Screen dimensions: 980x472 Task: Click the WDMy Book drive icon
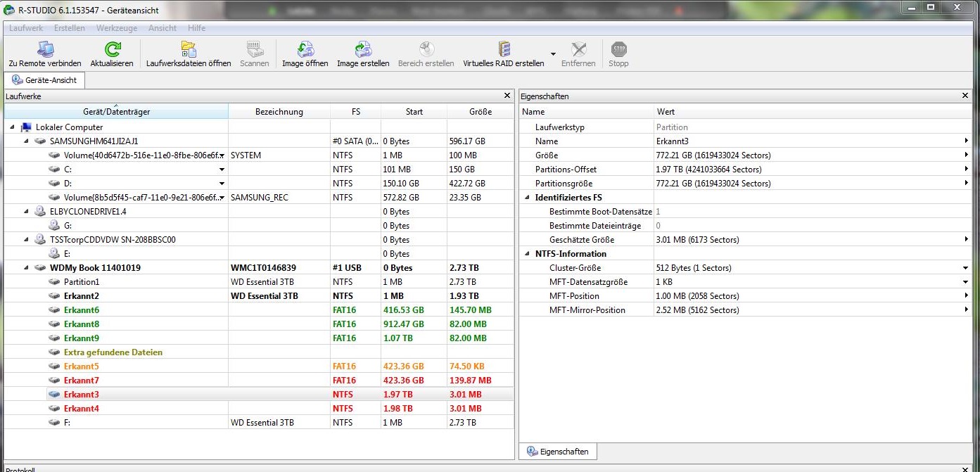click(x=40, y=268)
